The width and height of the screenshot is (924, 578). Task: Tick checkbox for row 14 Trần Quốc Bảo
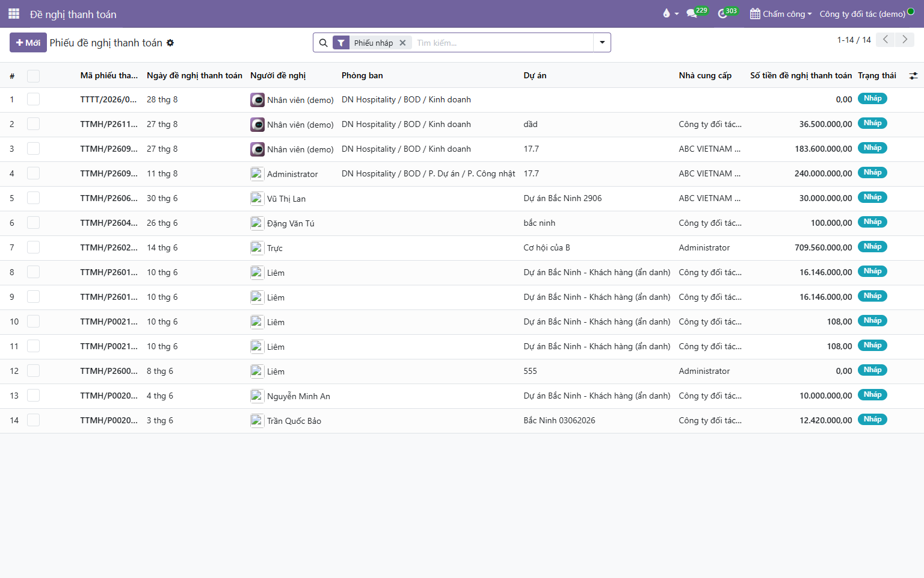[x=33, y=420]
